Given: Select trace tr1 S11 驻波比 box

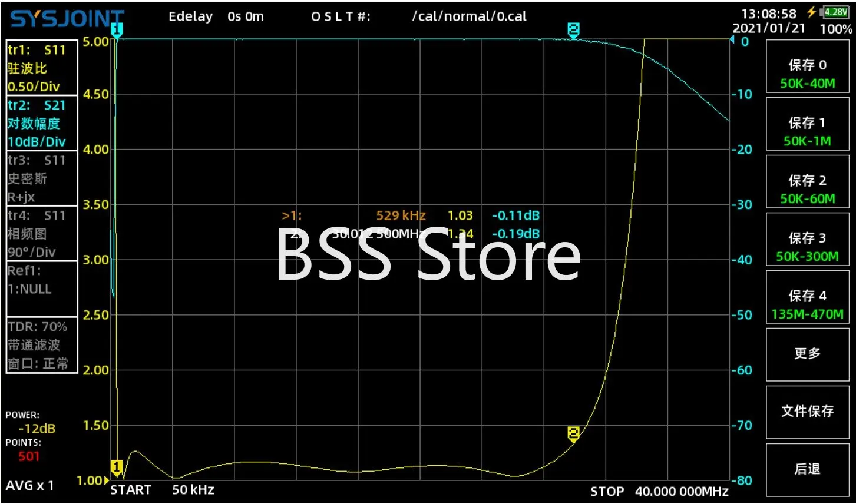Looking at the screenshot, I should coord(42,68).
